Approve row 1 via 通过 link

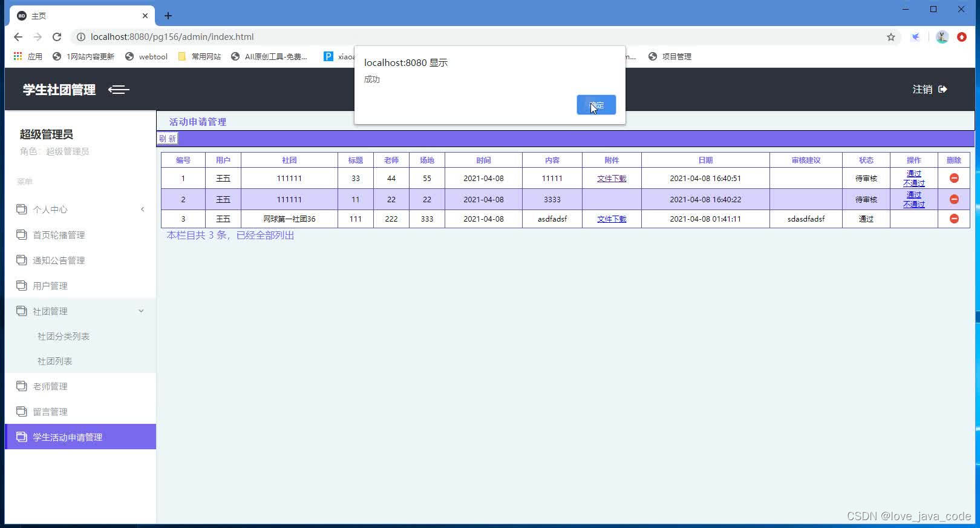click(x=913, y=174)
